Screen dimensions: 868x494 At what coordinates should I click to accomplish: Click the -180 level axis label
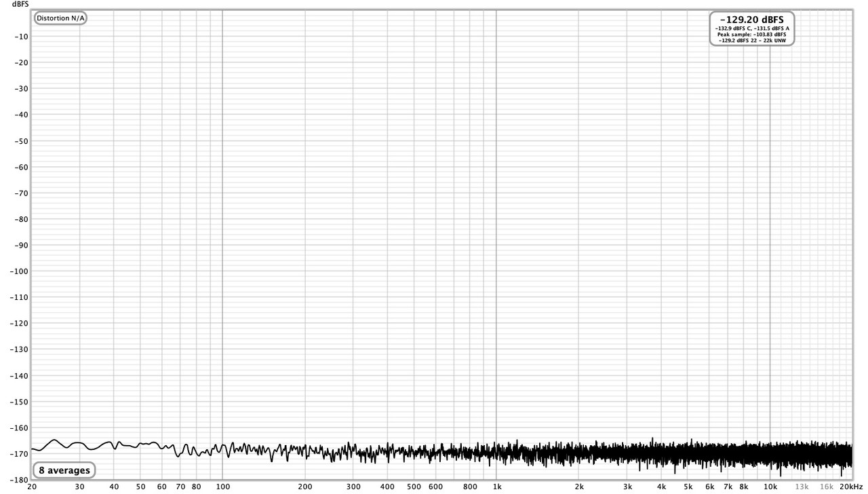click(18, 480)
